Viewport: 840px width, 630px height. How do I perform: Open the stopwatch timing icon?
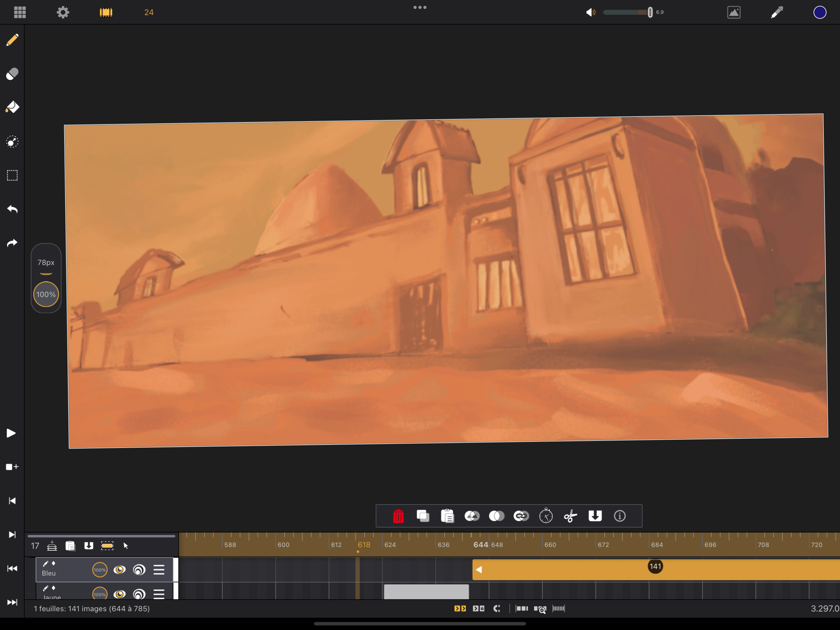pyautogui.click(x=546, y=516)
